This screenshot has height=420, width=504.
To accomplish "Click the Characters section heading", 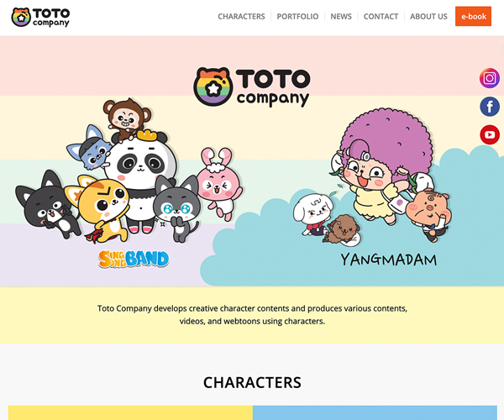I will 252,382.
